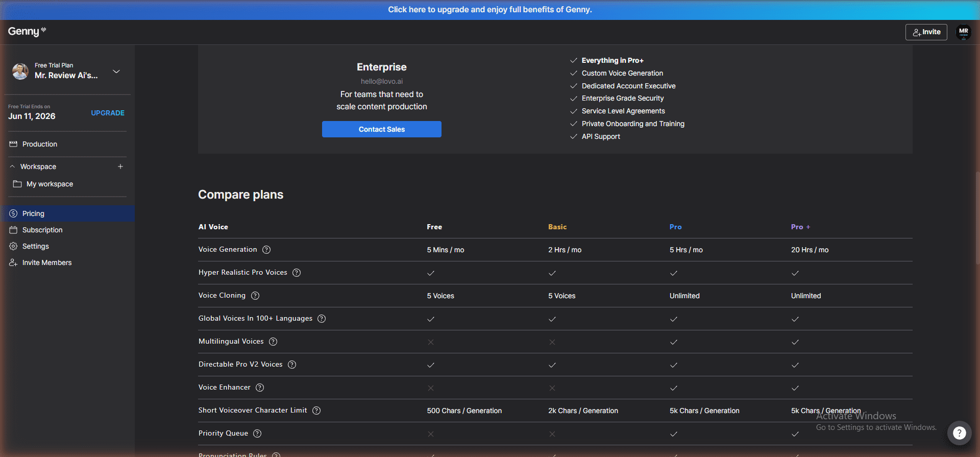The width and height of the screenshot is (980, 457).
Task: Click the '5 Mins / mo' cell
Action: tap(446, 250)
